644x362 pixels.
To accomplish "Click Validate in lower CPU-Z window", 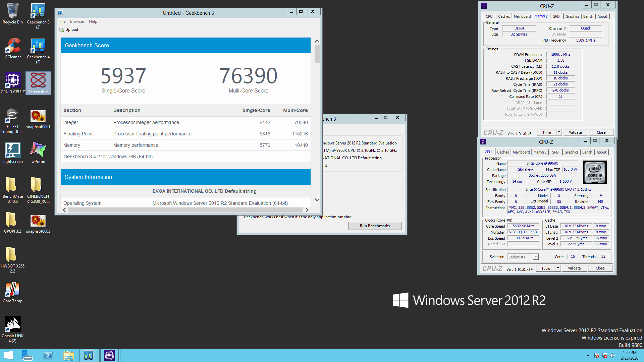I will (x=574, y=268).
